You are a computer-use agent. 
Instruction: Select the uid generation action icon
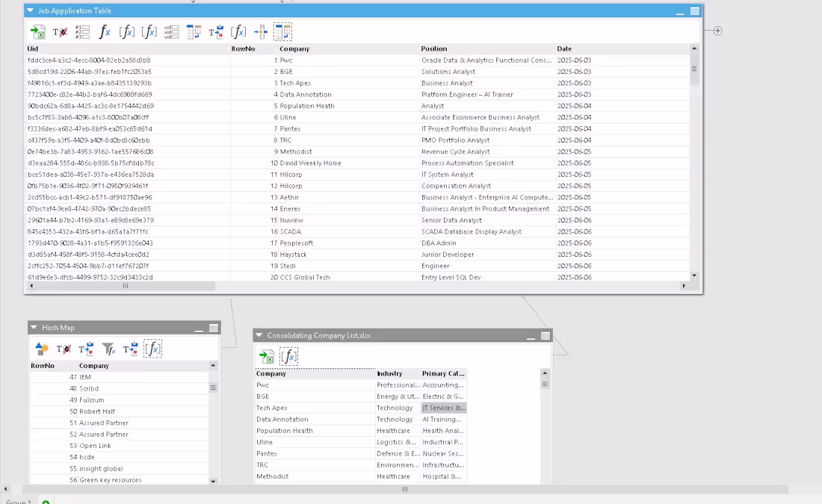(x=171, y=32)
